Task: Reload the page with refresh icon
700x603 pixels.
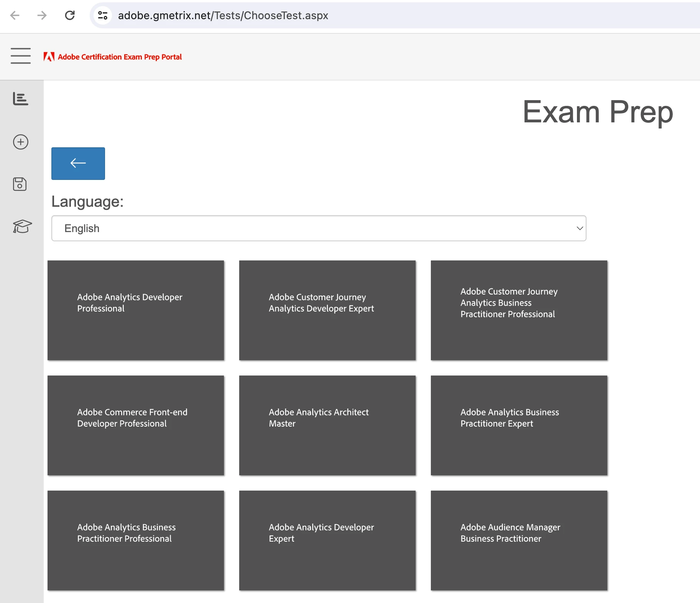Action: (70, 15)
